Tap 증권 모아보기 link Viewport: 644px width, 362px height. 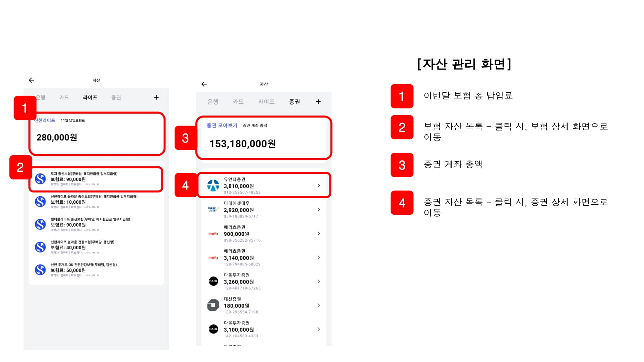[x=222, y=125]
